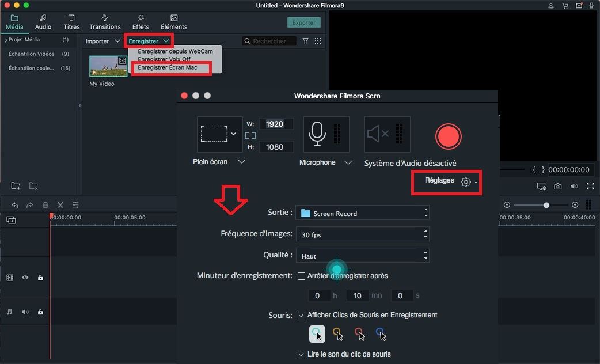Image resolution: width=600 pixels, height=364 pixels.
Task: Click the download icon in title bar
Action: 591,6
